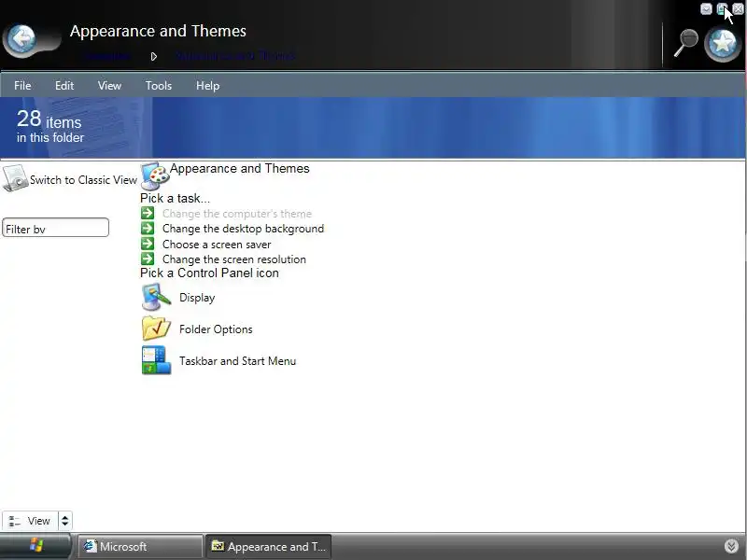Open the File menu
The height and width of the screenshot is (560, 747).
[x=22, y=86]
